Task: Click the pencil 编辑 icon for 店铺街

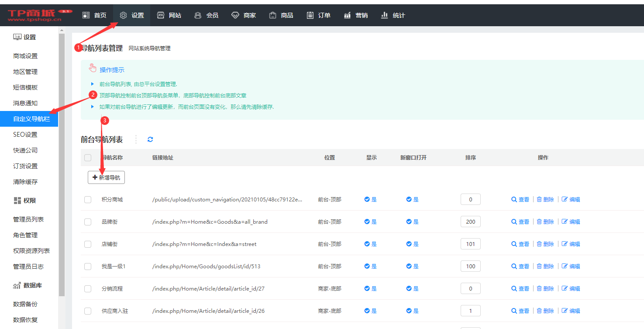Action: pyautogui.click(x=565, y=244)
